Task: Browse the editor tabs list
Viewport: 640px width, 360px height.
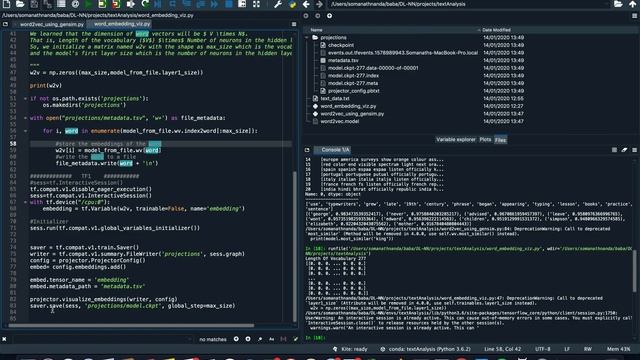Action: pos(5,24)
